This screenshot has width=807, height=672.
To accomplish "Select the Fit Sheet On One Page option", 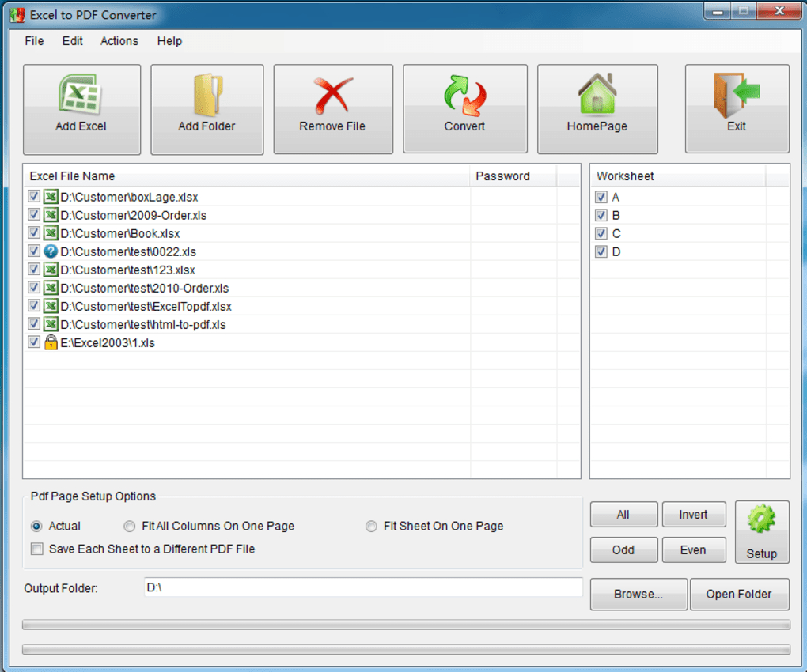I will 369,526.
